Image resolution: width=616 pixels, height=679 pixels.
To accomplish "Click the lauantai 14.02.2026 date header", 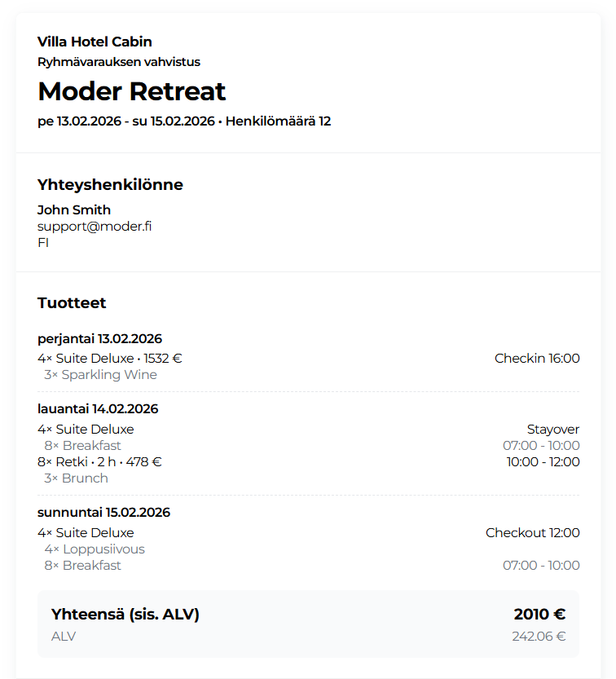I will [x=98, y=408].
